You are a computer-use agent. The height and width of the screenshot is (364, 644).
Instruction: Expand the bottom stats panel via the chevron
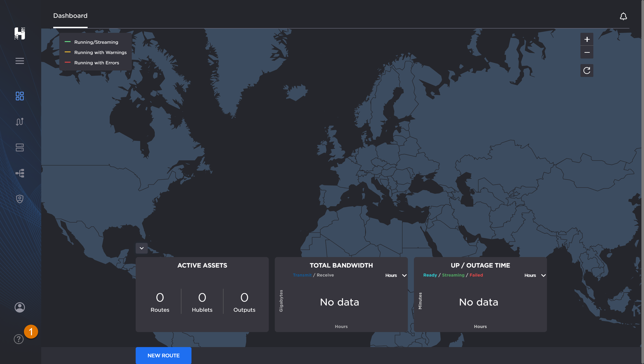[141, 248]
